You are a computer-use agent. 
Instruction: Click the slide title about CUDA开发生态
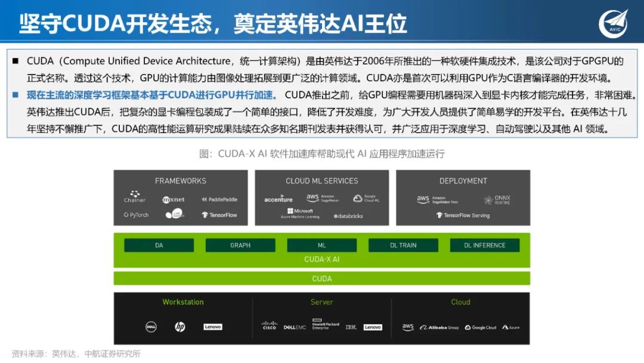click(213, 23)
